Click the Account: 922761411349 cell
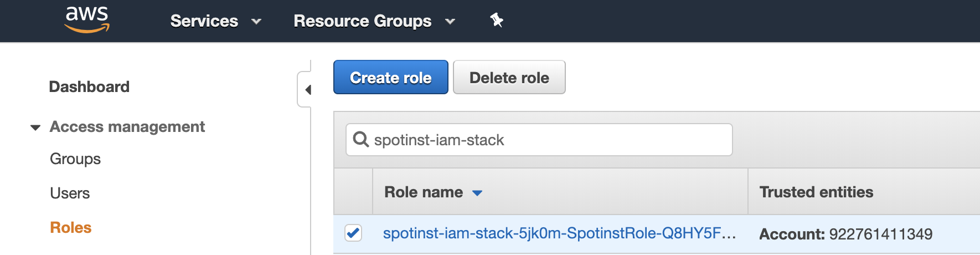Image resolution: width=980 pixels, height=255 pixels. [845, 234]
